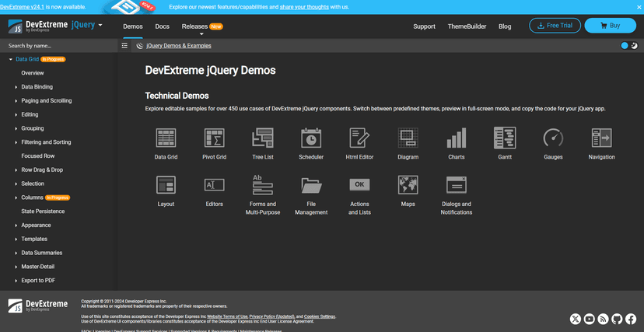Image resolution: width=644 pixels, height=332 pixels.
Task: Expand the Editing tree node
Action: (x=16, y=115)
